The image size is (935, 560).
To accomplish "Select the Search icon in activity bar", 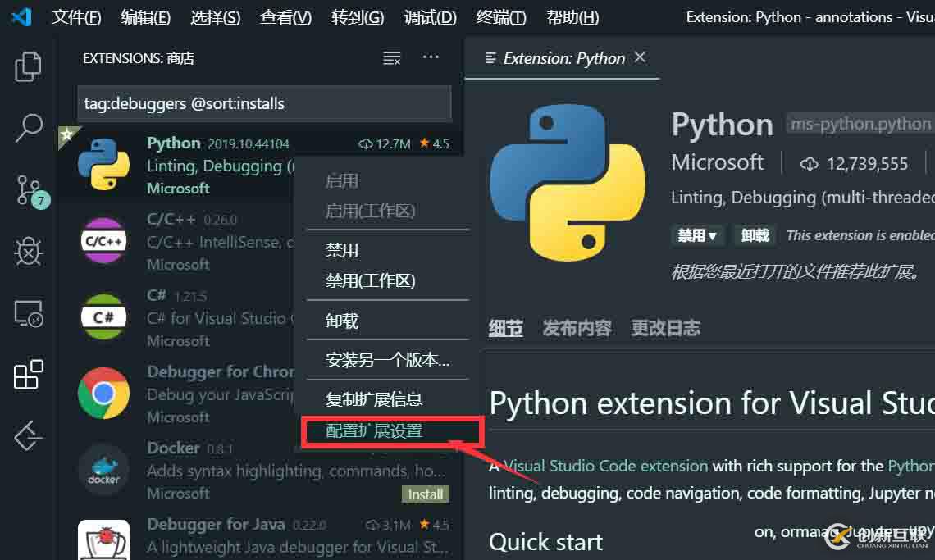I will pos(28,129).
